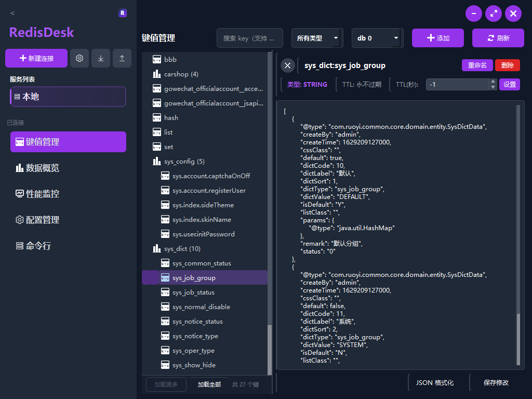Click the set key icon
The height and width of the screenshot is (399, 532).
157,147
